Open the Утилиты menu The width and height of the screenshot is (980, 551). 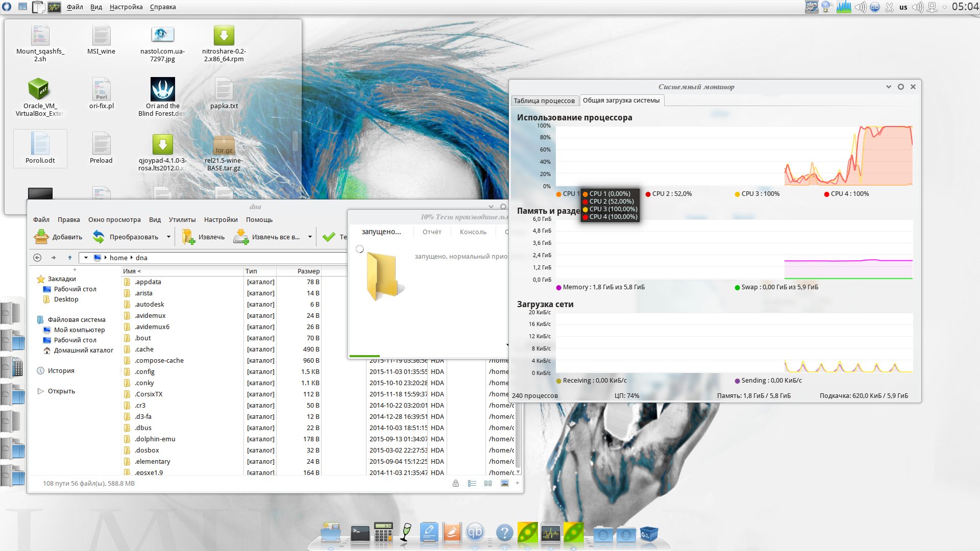coord(182,219)
